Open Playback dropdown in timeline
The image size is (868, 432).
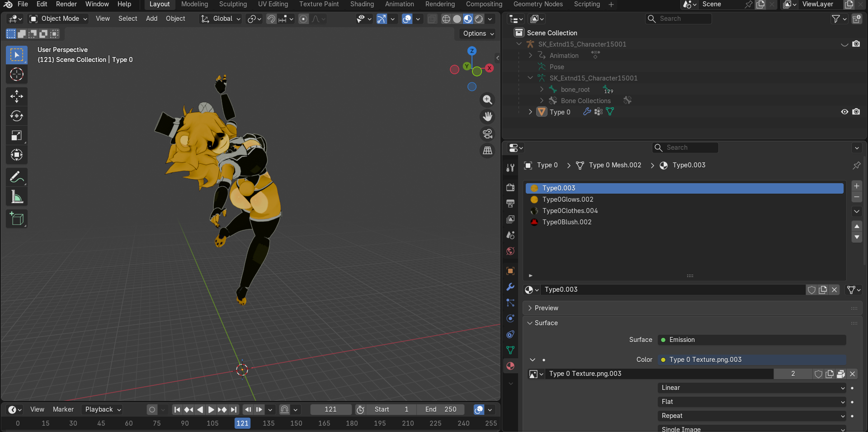(x=103, y=409)
